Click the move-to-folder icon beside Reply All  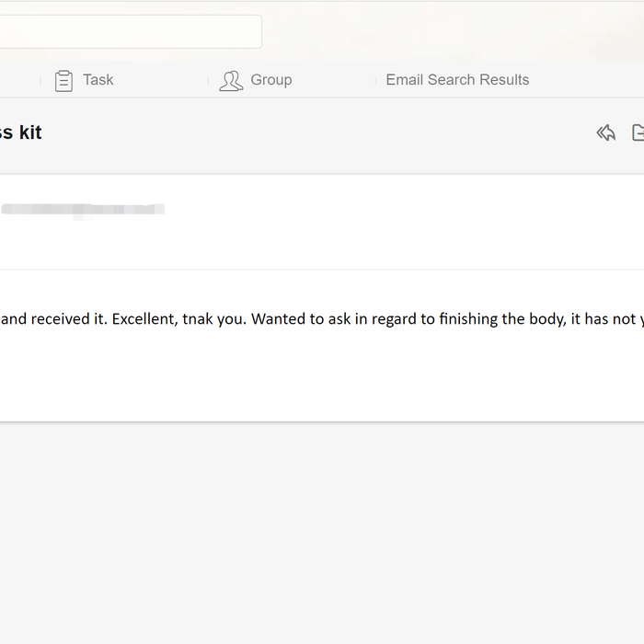tap(638, 133)
